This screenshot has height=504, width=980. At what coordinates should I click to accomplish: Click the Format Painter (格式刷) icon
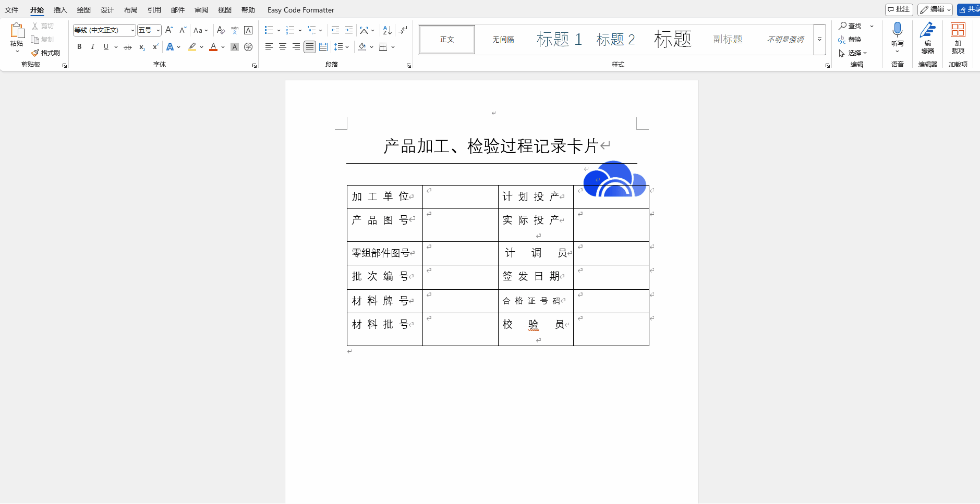click(x=35, y=53)
